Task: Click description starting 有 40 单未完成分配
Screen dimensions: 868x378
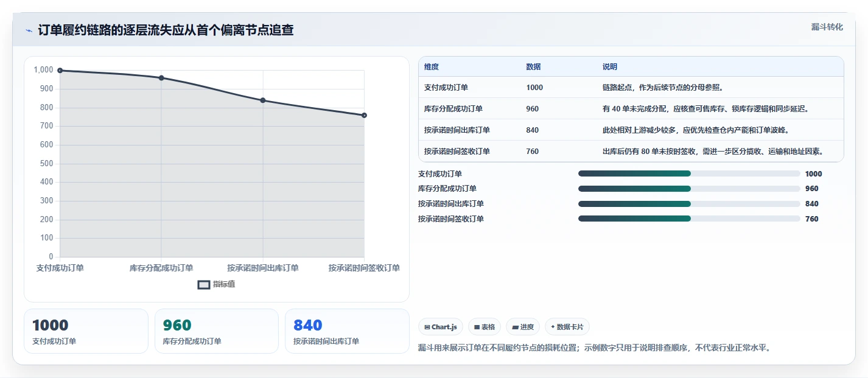Action: pos(705,109)
